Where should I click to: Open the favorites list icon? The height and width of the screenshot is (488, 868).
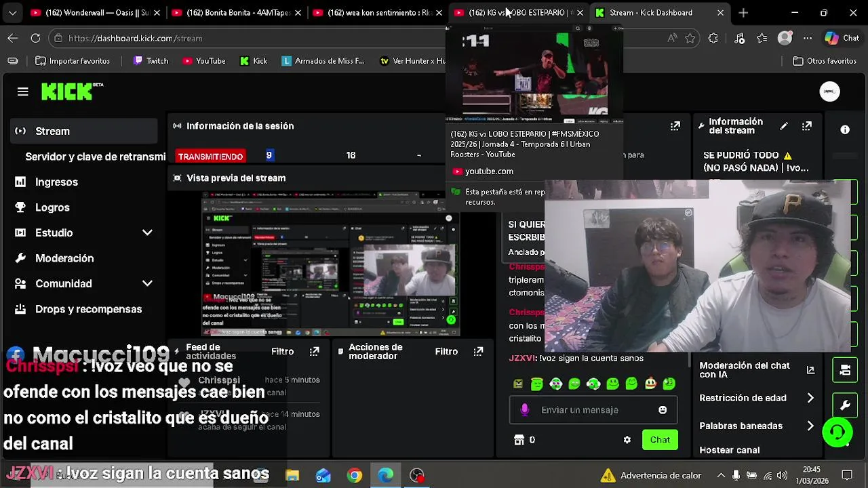tap(762, 39)
